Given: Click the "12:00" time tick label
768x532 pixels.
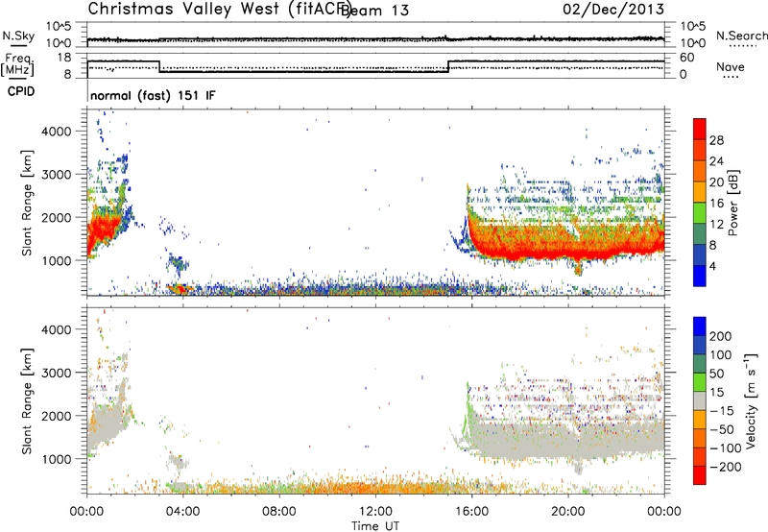Looking at the screenshot, I should click(375, 512).
